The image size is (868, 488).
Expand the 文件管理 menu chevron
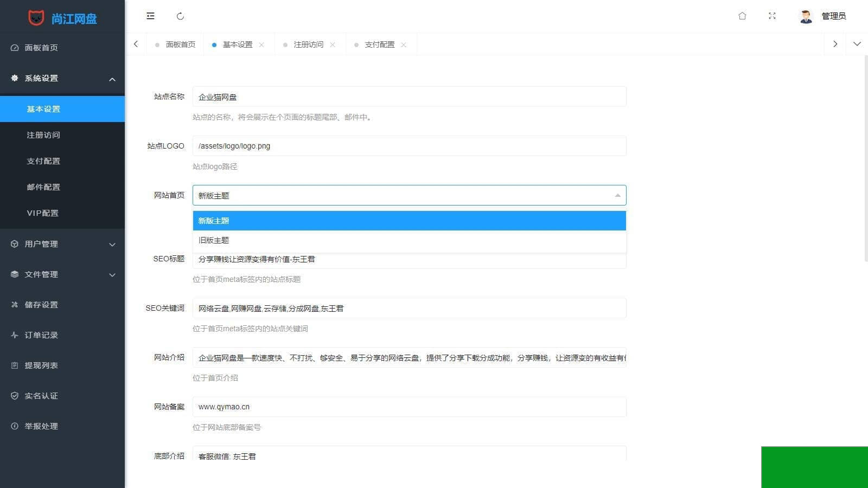point(112,275)
